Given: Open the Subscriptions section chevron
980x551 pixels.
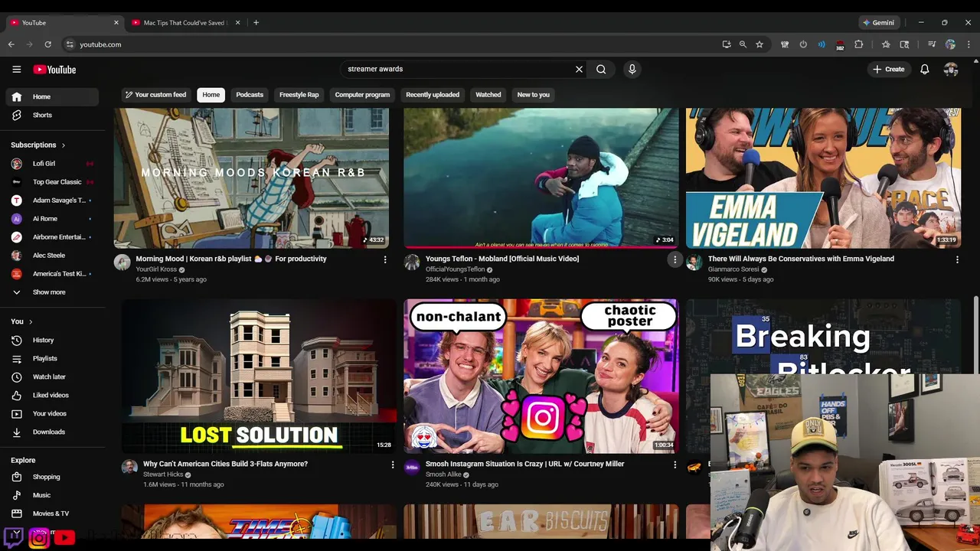Looking at the screenshot, I should pos(64,145).
